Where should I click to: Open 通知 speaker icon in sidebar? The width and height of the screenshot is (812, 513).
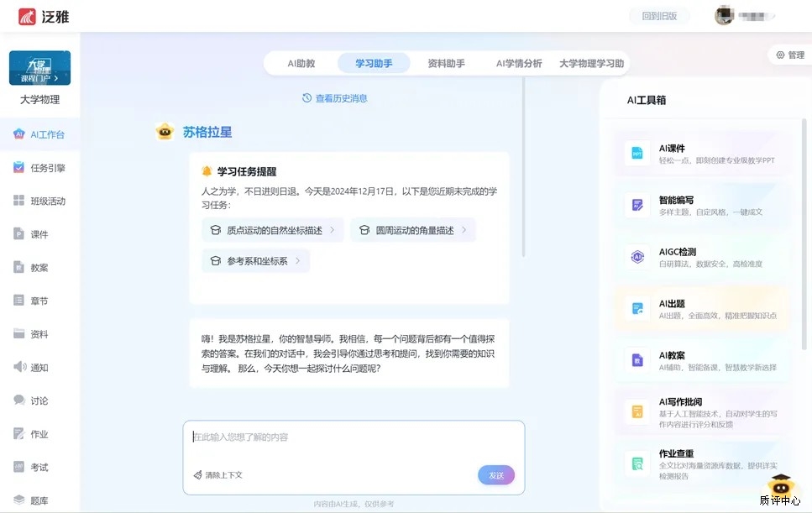(x=19, y=367)
